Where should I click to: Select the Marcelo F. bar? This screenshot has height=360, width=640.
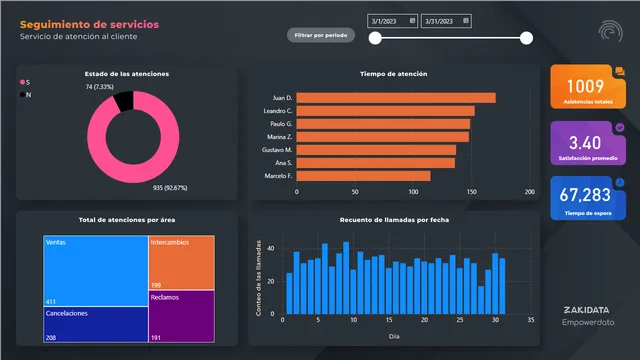point(363,176)
